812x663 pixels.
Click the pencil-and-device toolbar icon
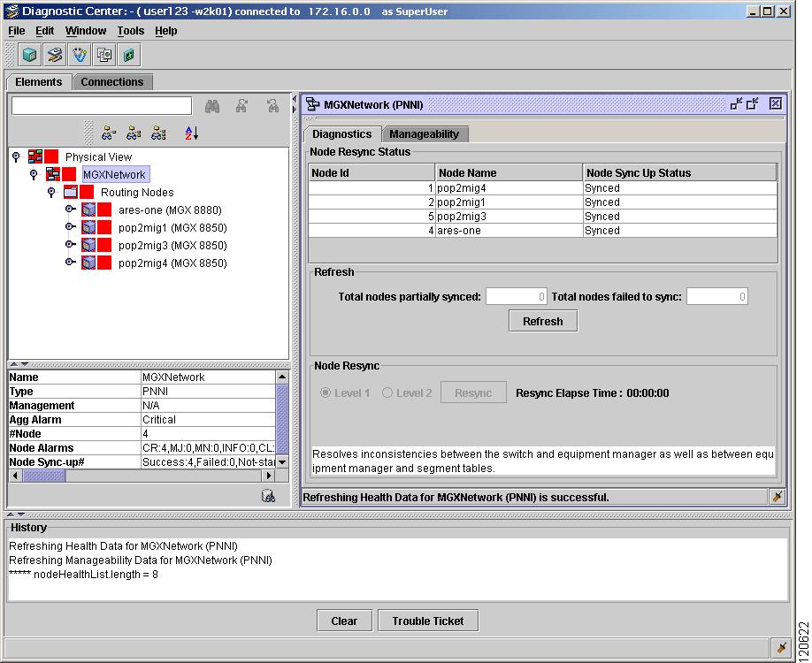pos(54,55)
